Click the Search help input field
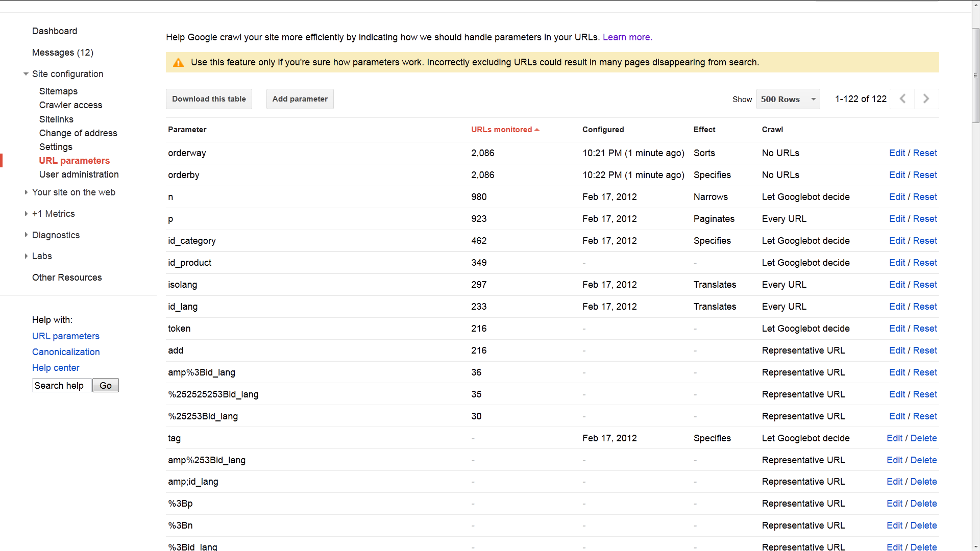The height and width of the screenshot is (551, 980). (x=62, y=386)
